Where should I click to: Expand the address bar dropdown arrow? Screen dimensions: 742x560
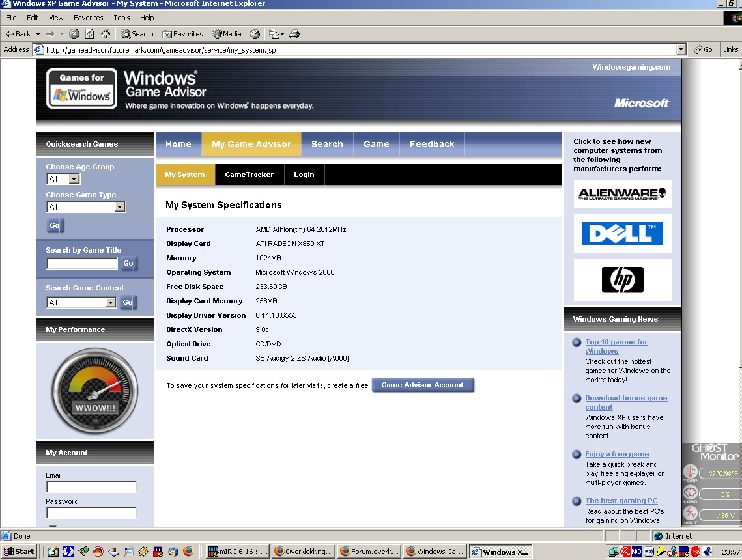[x=681, y=49]
